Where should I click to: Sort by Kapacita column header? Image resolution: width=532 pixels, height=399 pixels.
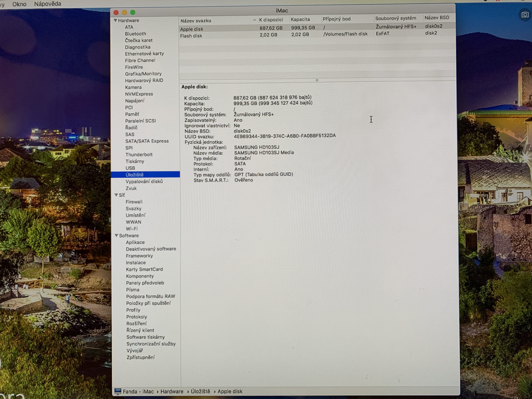(x=300, y=19)
